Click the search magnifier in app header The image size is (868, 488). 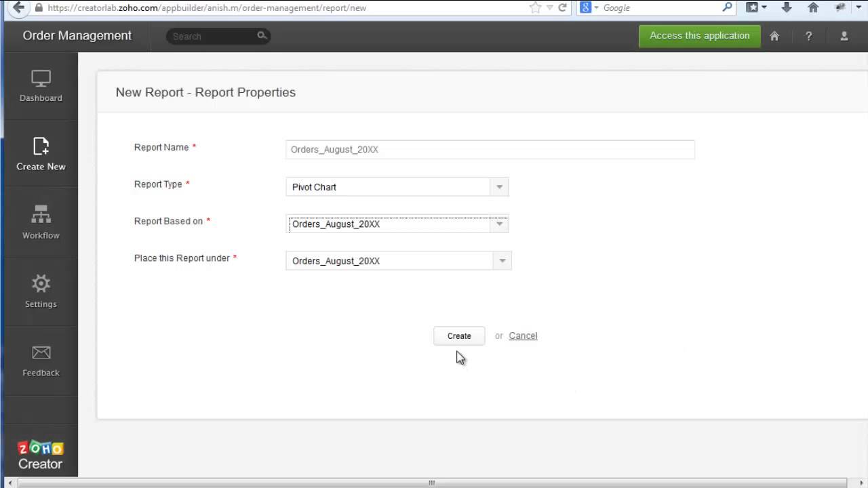pos(262,36)
